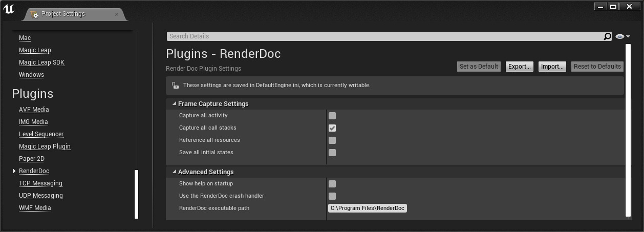
Task: Collapse Frame Capture Settings section
Action: coord(174,103)
